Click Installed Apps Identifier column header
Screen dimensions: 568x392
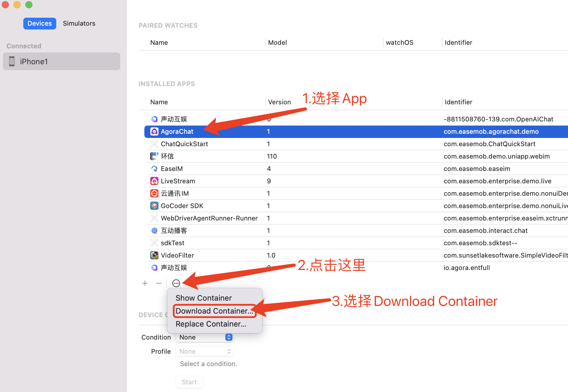coord(458,102)
